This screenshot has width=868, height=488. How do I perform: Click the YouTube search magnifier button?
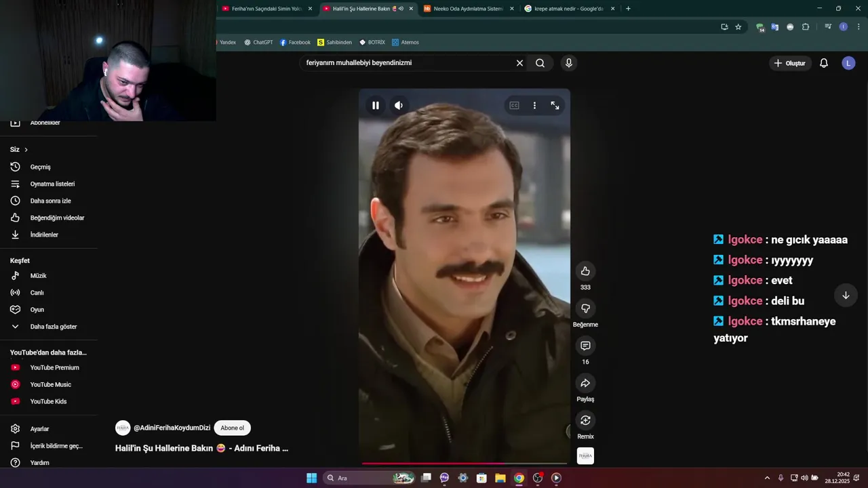(540, 63)
